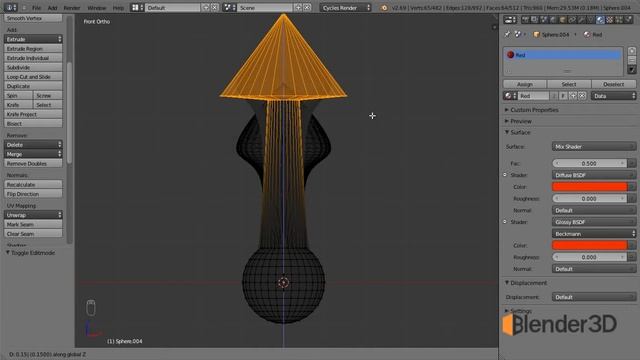The image size is (640, 360).
Task: Open the Help menu
Action: click(118, 8)
